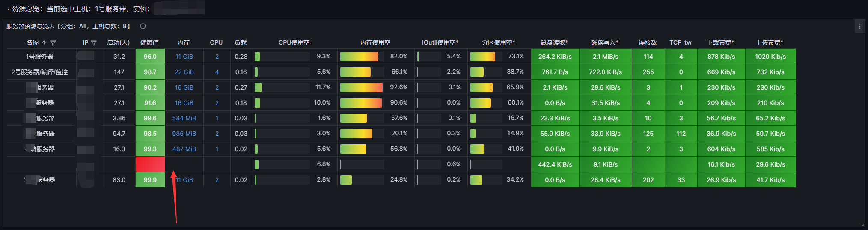Open the 名称 column filter funnel
Image resolution: width=868 pixels, height=230 pixels.
[53, 43]
